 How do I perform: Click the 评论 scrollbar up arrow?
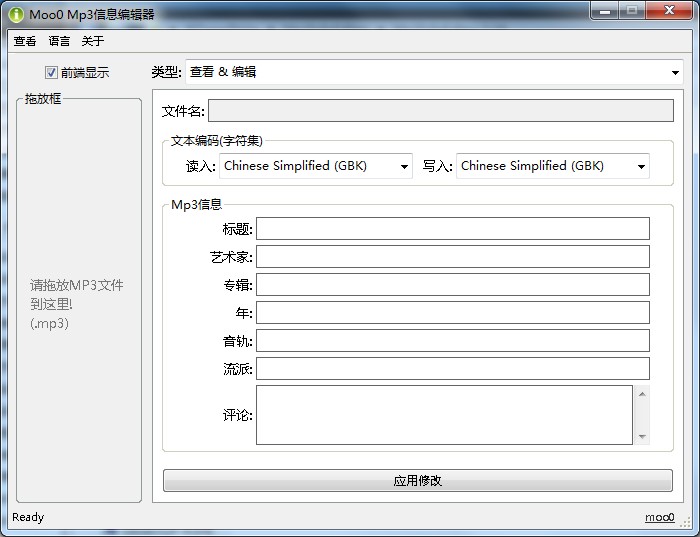[642, 394]
